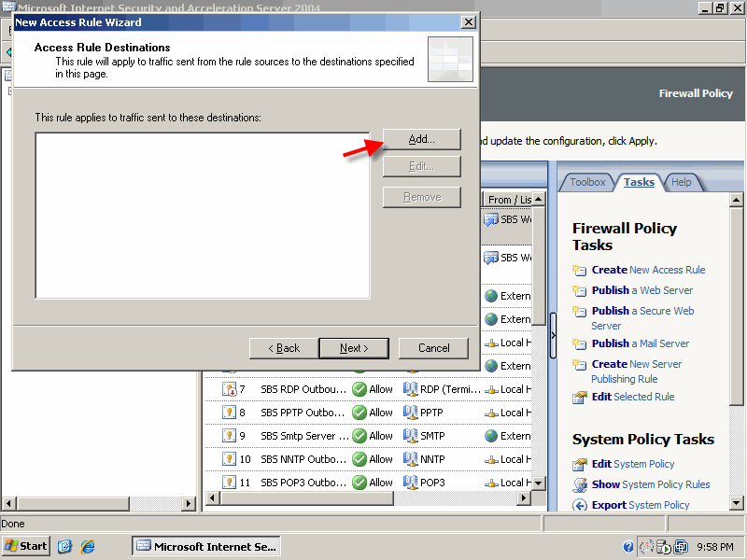Click the Allow checkmark icon for SBS PPTP rule

point(359,413)
